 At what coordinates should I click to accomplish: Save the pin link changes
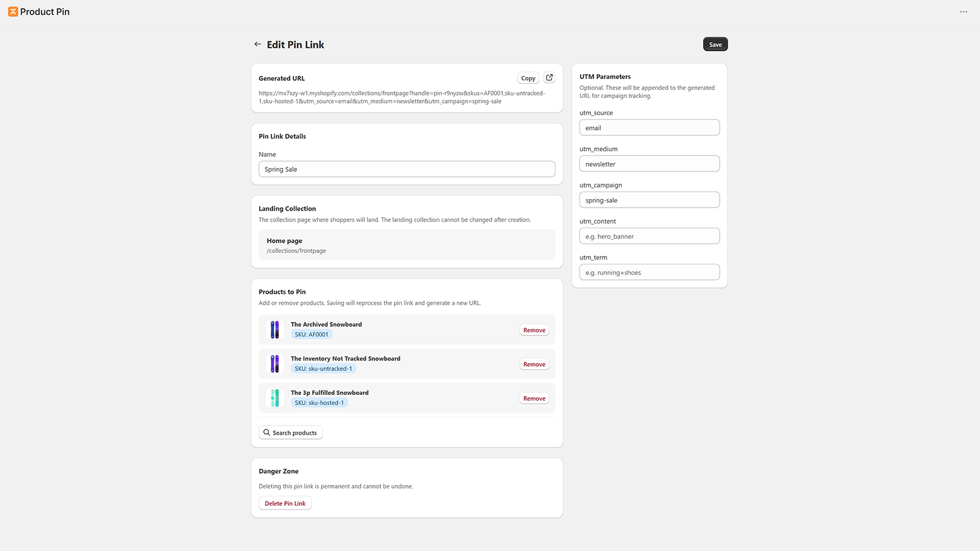(715, 44)
